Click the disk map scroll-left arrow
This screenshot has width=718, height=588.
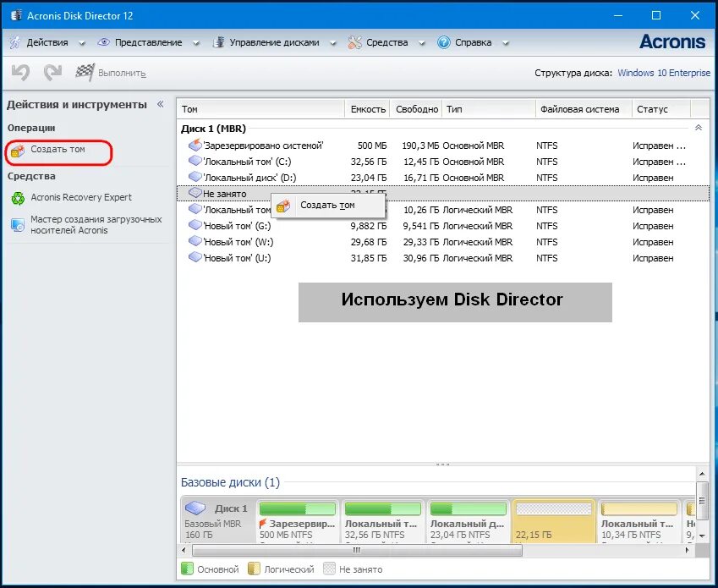(x=184, y=550)
